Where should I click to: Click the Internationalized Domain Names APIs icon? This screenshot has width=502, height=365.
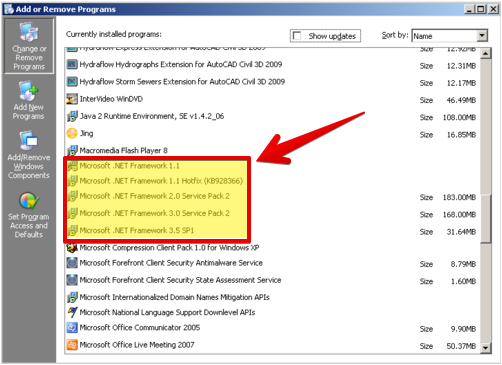point(72,297)
